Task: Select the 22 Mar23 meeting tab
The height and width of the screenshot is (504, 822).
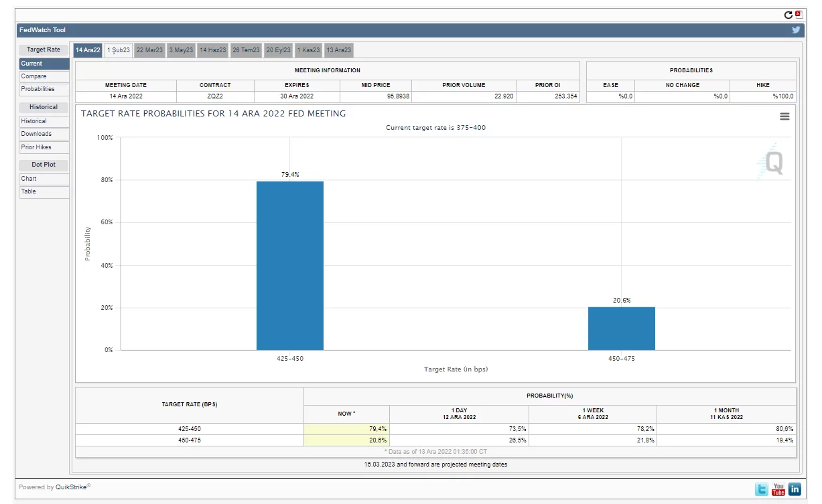Action: click(x=149, y=50)
